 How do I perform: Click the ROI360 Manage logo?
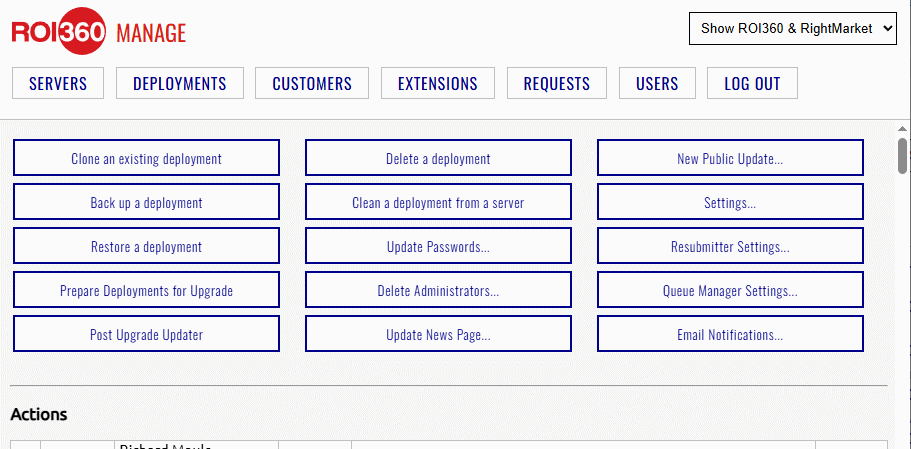98,32
